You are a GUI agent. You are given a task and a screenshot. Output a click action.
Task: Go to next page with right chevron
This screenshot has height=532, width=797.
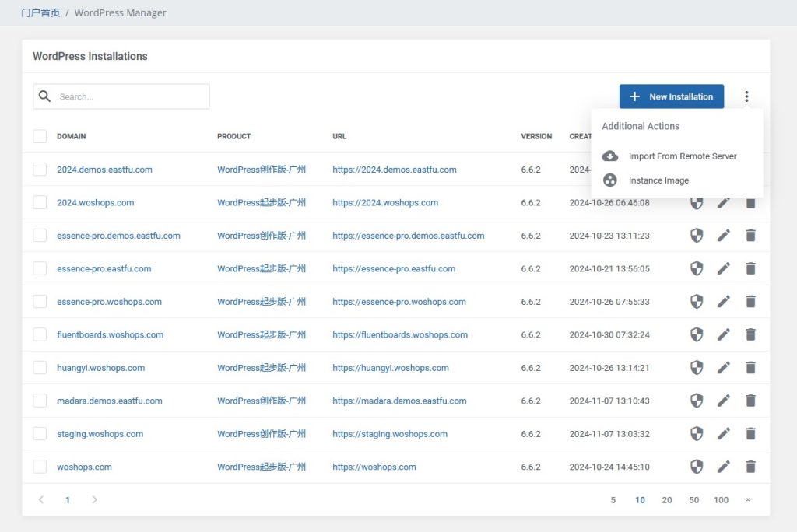point(94,499)
